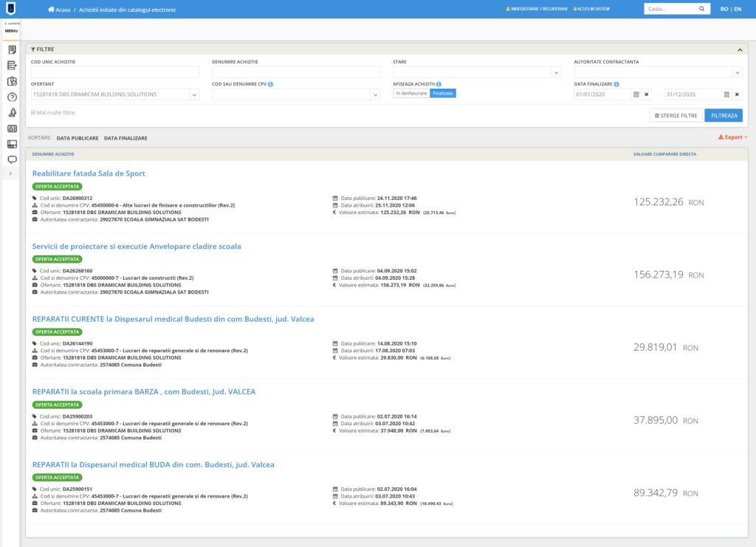The image size is (756, 547).
Task: Open the list-with-arrow sidebar icon
Action: point(12,66)
